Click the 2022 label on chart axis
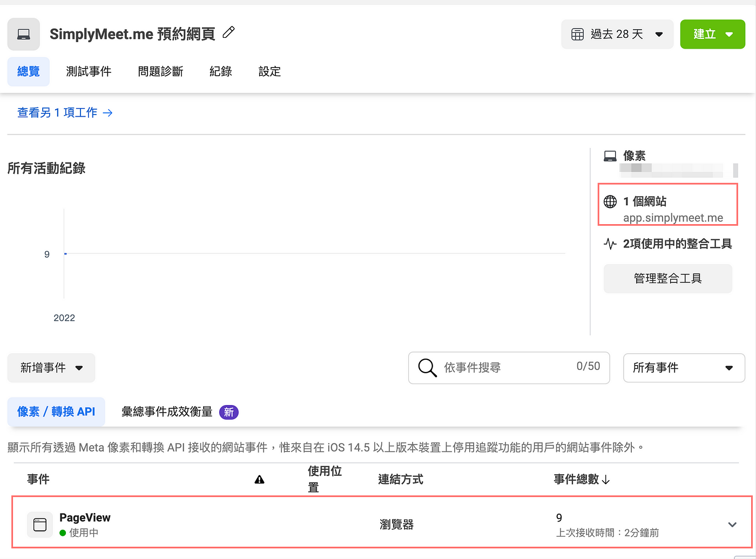 pos(64,318)
